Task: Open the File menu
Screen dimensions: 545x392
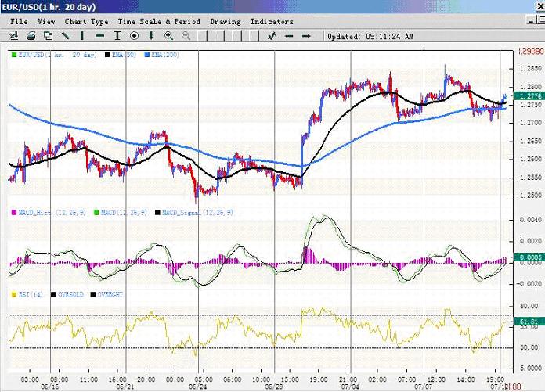Action: tap(19, 22)
